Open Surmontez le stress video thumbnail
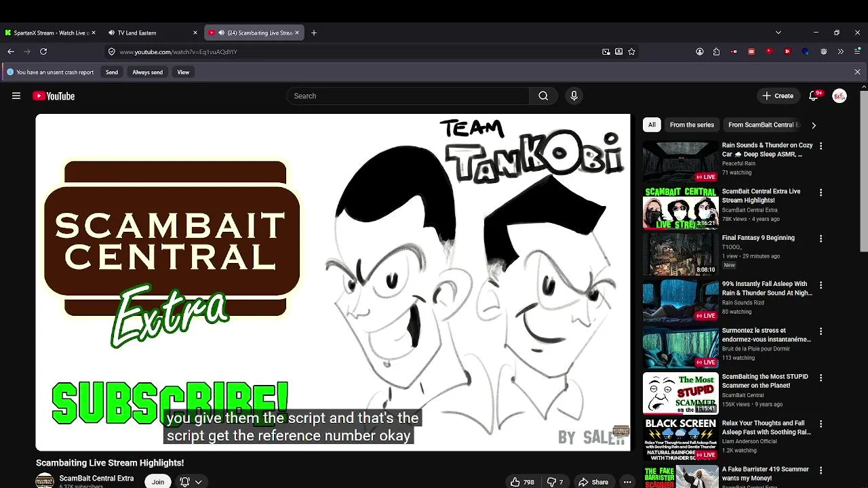868x488 pixels. click(x=680, y=347)
